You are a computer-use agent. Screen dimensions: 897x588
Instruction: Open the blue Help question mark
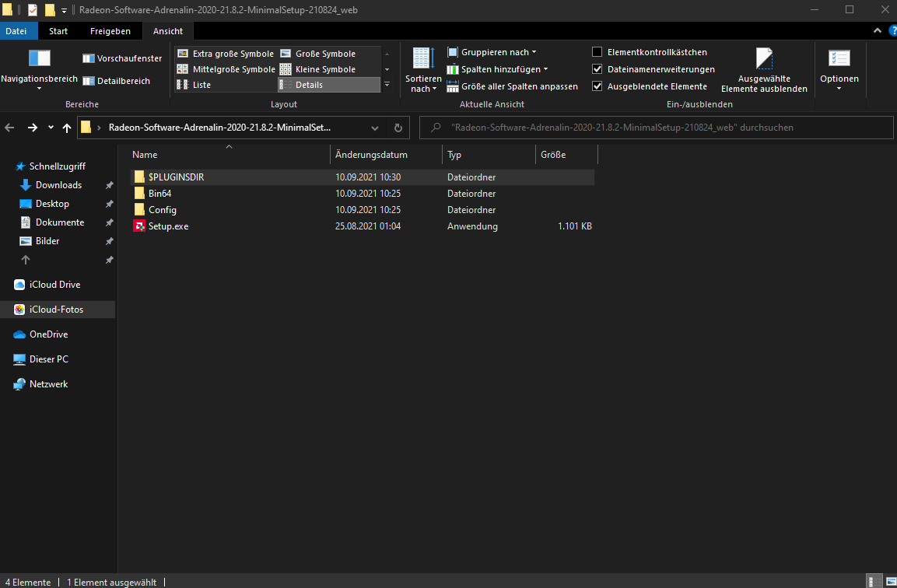coord(892,31)
